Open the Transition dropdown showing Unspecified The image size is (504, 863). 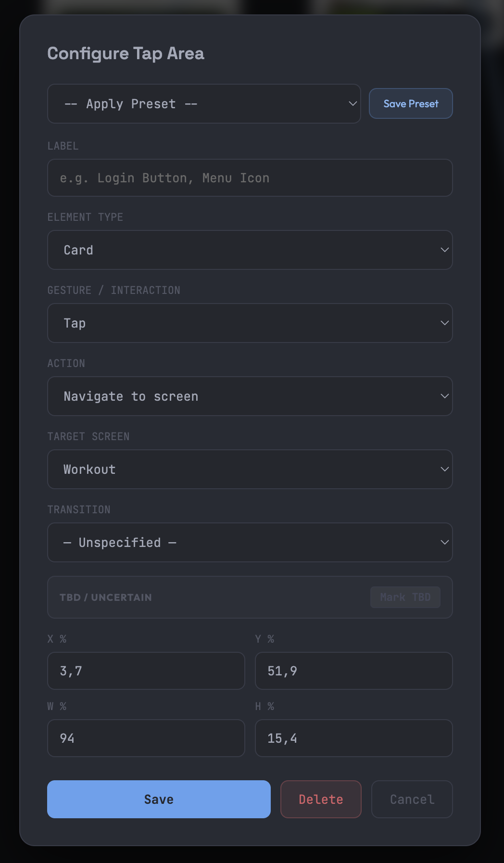point(250,543)
